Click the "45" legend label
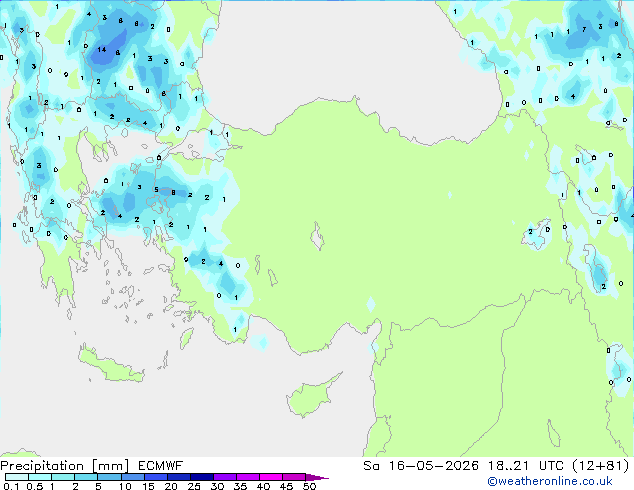This screenshot has width=634, height=490. (286, 486)
